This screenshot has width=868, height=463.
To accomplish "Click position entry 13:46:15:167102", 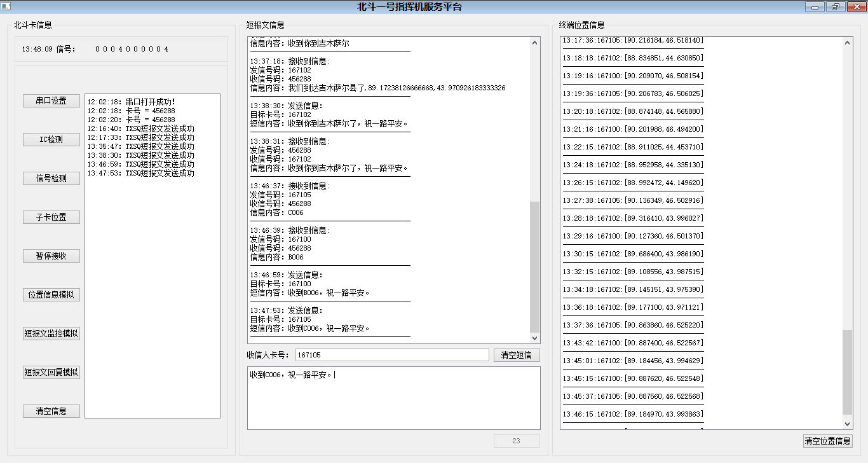I will [x=633, y=414].
